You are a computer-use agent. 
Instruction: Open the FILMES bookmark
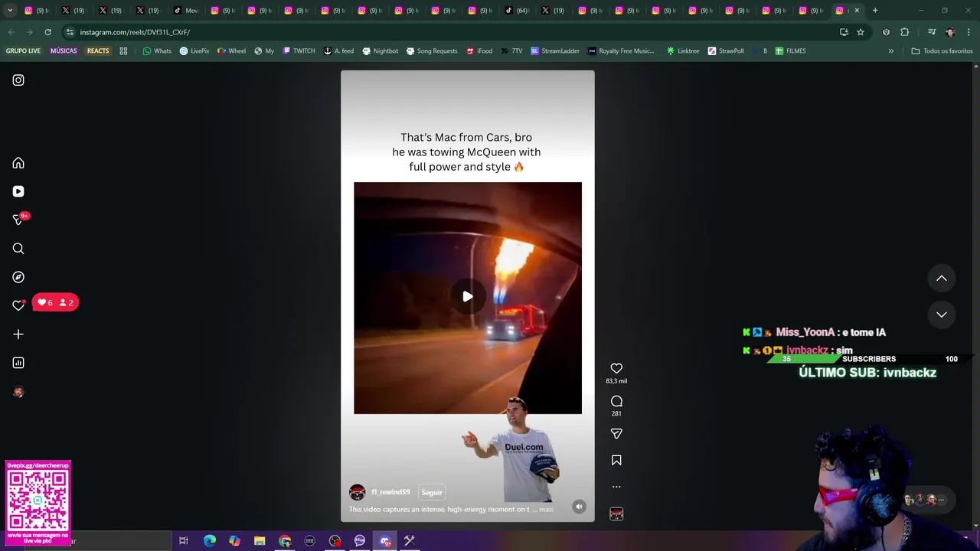(x=790, y=51)
